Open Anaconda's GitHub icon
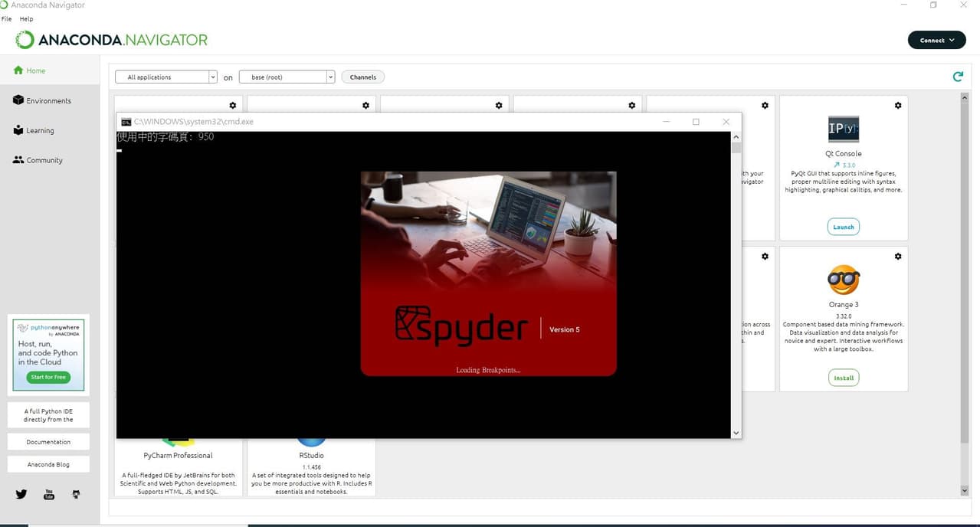This screenshot has height=527, width=980. 76,494
